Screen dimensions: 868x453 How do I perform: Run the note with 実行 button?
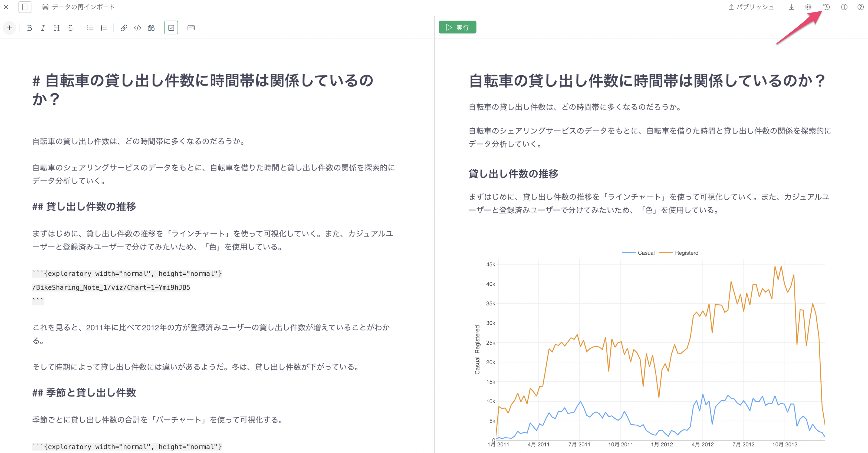(457, 27)
